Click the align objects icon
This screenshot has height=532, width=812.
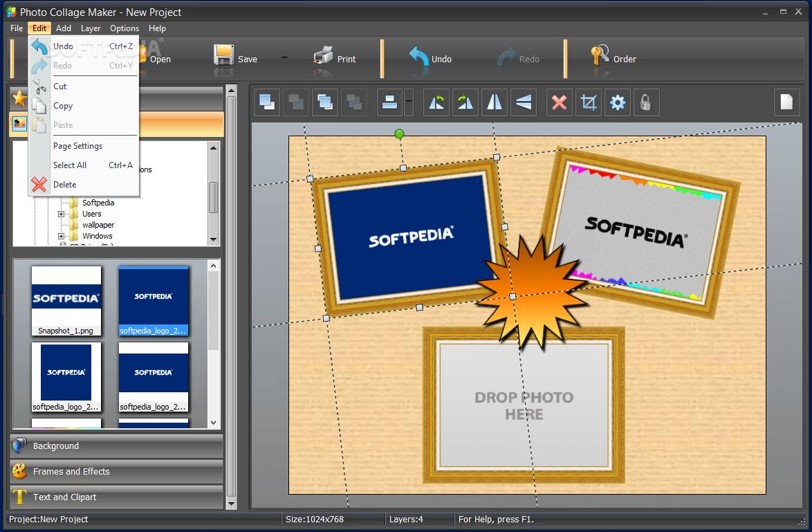[x=389, y=102]
